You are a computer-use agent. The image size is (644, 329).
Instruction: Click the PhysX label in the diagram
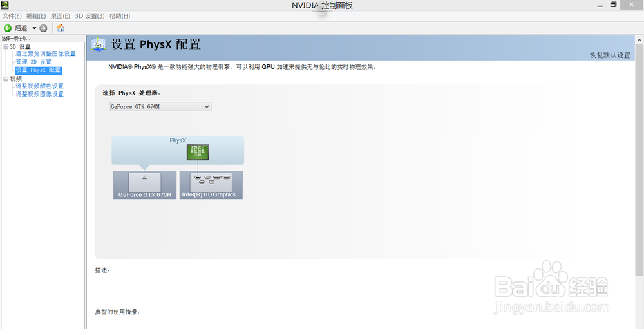(x=178, y=140)
